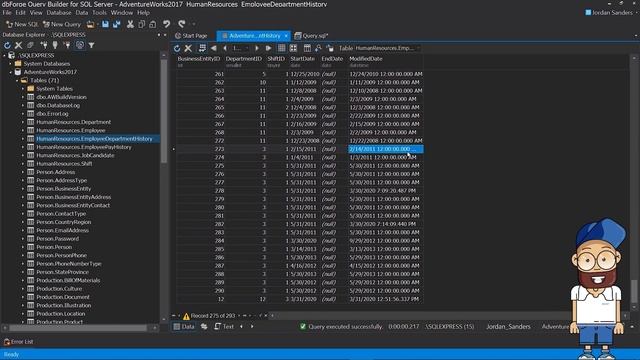The height and width of the screenshot is (360, 640).
Task: Switch to the Query.sql tab
Action: tap(311, 36)
